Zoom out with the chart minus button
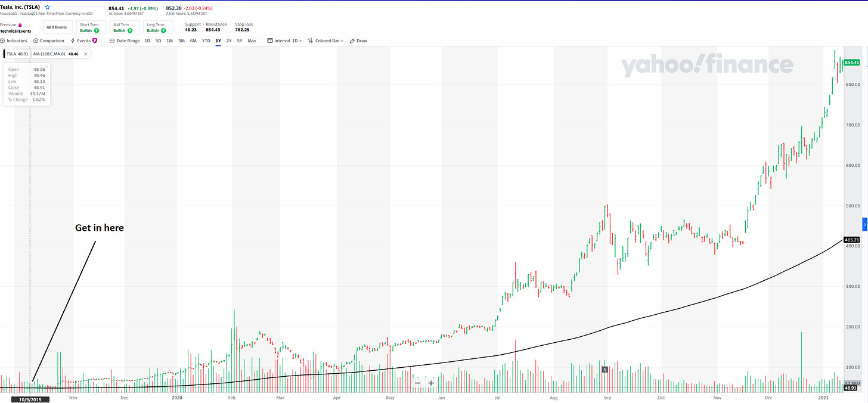Screen dimensions: 868x403 pyautogui.click(x=417, y=383)
